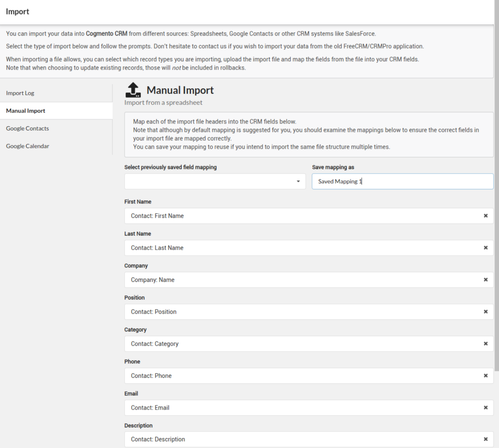This screenshot has height=448, width=499.
Task: Click the page's vertical scrollbar
Action: [x=496, y=187]
